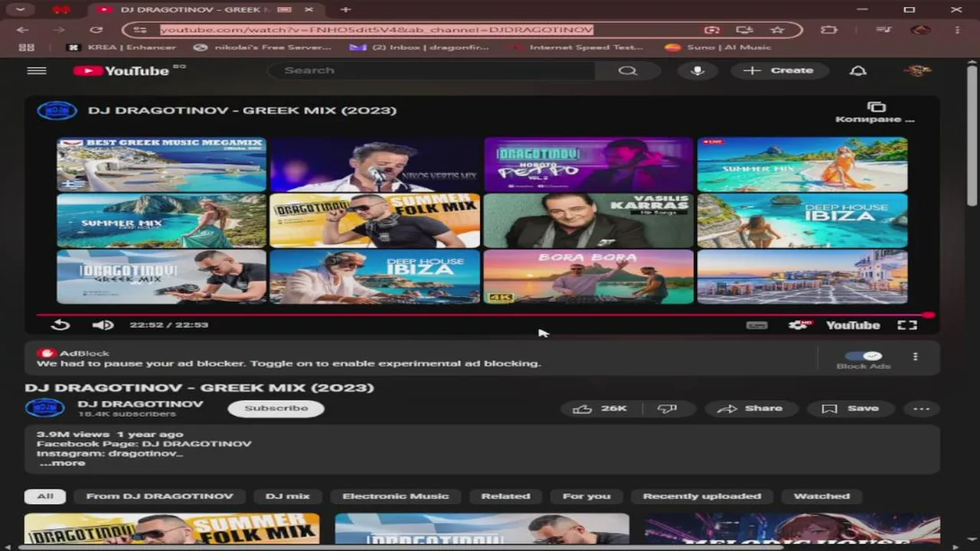980x551 pixels.
Task: Open a new browser tab
Action: click(x=345, y=9)
